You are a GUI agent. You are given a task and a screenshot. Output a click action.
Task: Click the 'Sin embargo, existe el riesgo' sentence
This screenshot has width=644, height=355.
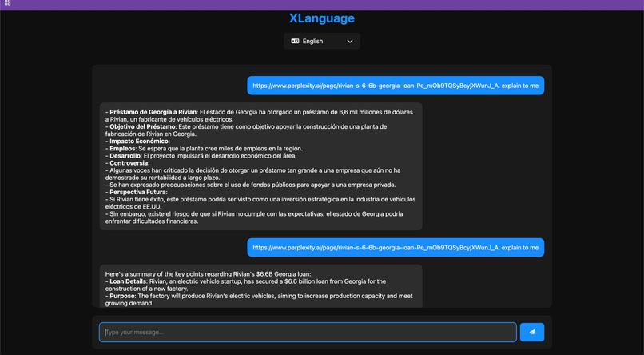click(x=254, y=217)
